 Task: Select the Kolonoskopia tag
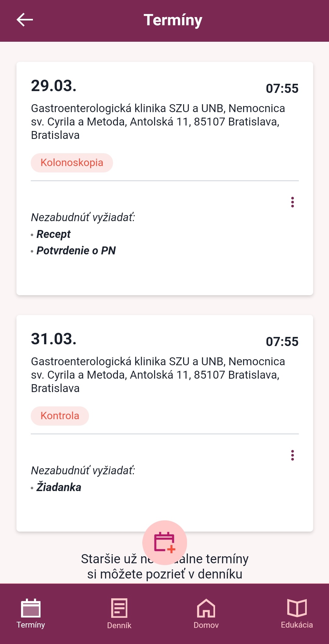tap(72, 163)
